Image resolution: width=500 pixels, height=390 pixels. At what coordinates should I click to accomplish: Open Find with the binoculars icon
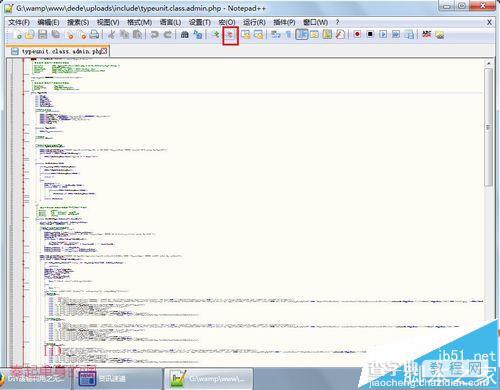click(184, 35)
